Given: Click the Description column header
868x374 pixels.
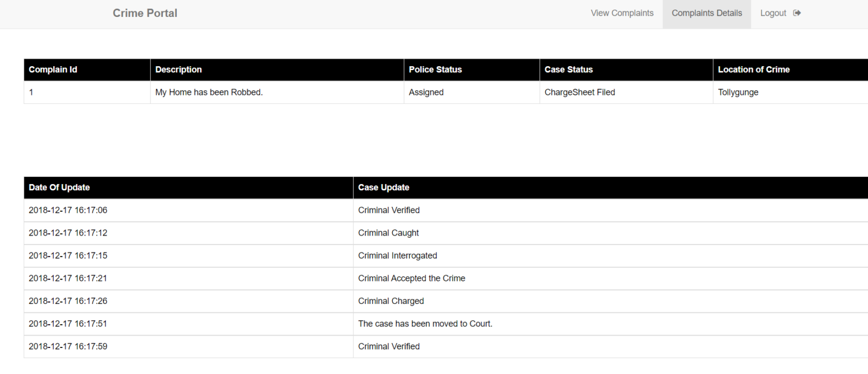Looking at the screenshot, I should pyautogui.click(x=179, y=69).
